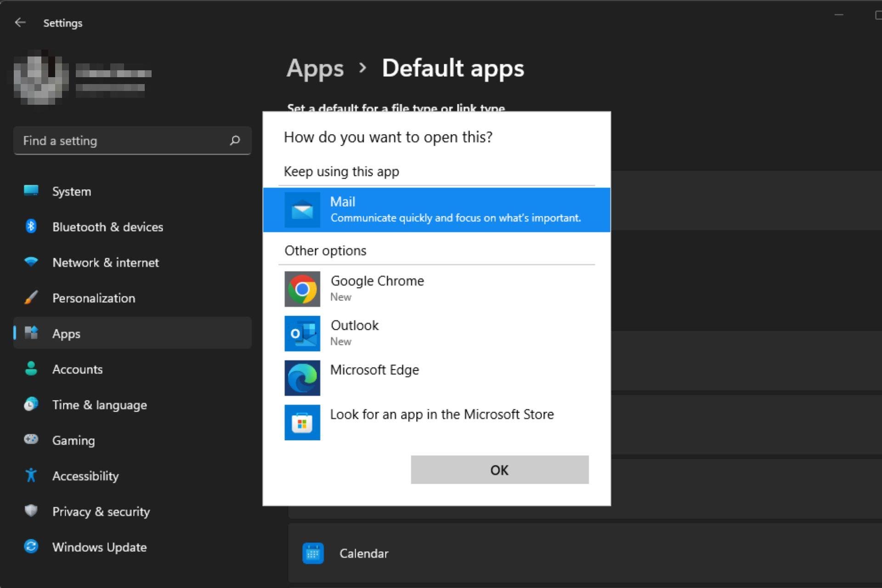Image resolution: width=882 pixels, height=588 pixels.
Task: Open Time & language settings
Action: pyautogui.click(x=132, y=404)
